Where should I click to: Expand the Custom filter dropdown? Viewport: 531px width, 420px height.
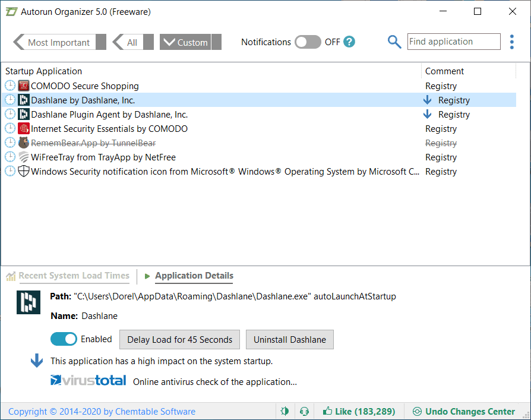click(x=190, y=42)
